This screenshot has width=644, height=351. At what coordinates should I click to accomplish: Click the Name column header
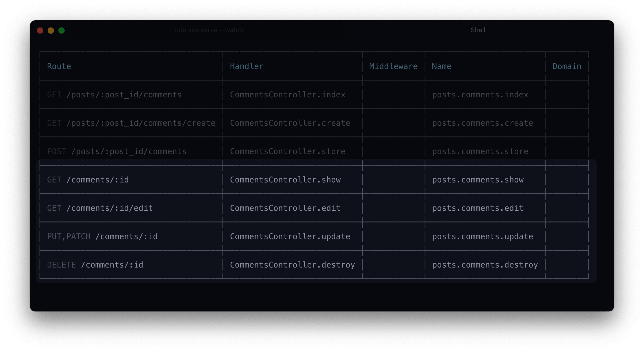point(441,66)
